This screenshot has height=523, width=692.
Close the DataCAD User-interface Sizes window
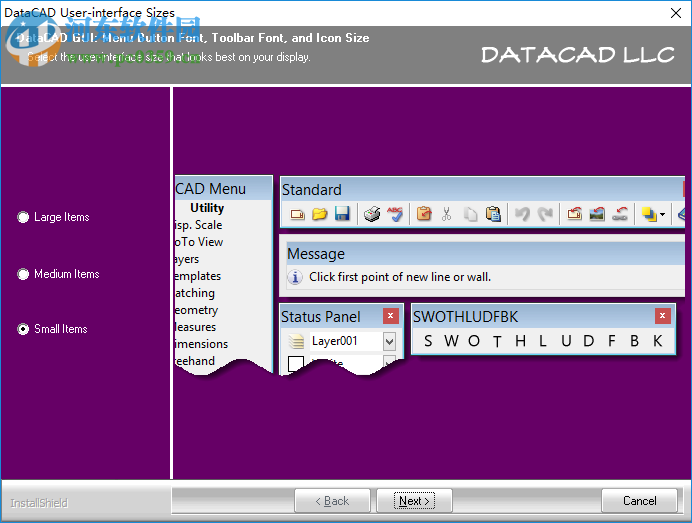point(676,13)
